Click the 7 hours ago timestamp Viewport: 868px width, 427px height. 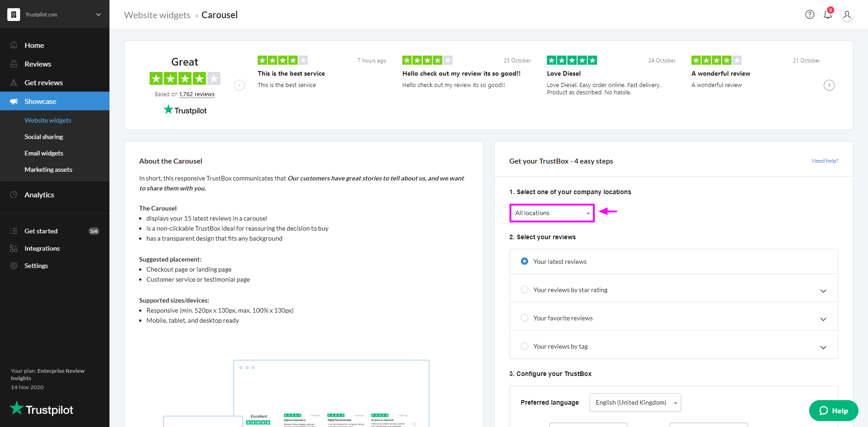pyautogui.click(x=372, y=61)
